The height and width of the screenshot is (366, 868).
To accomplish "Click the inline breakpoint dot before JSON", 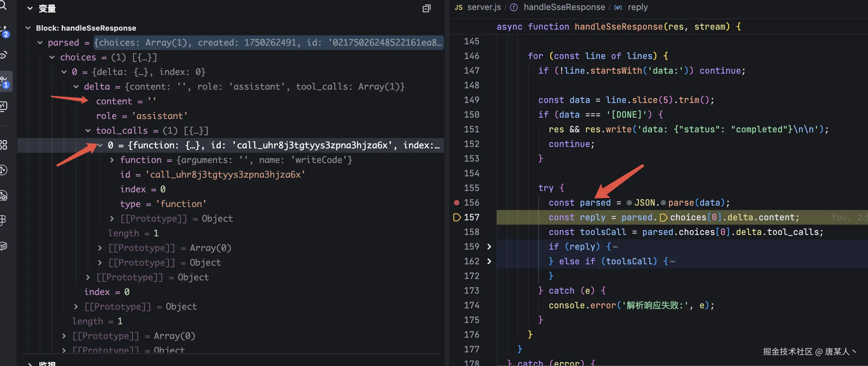I will tap(629, 203).
